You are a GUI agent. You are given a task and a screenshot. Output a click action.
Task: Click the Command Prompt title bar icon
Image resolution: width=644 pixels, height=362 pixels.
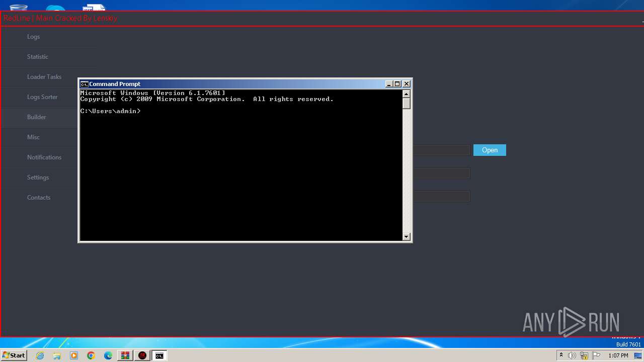(x=84, y=84)
